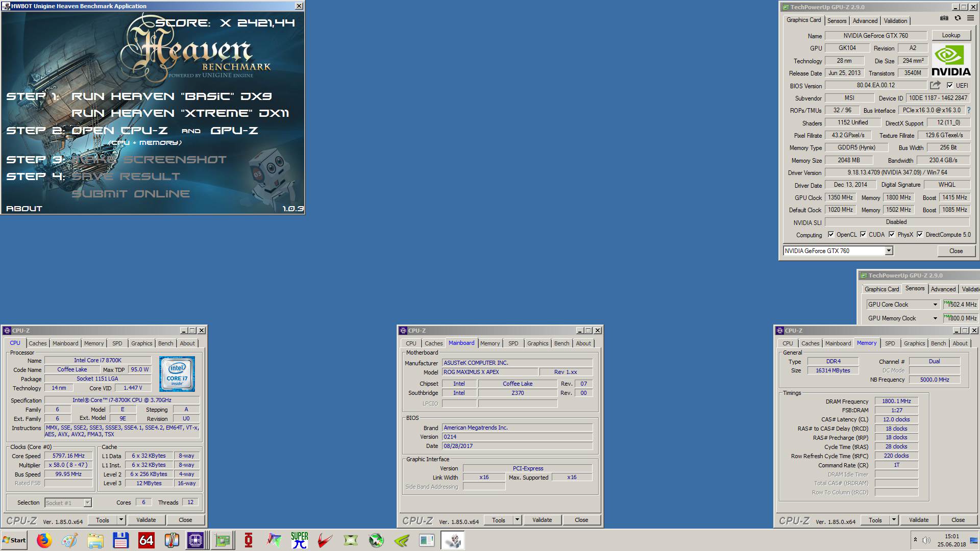Open the Windows Start menu
Screen dimensions: 980x551
point(14,540)
